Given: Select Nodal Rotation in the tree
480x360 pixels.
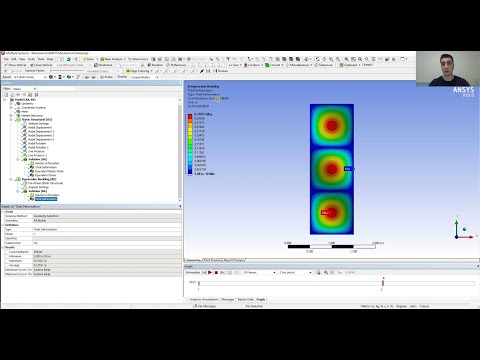Looking at the screenshot, I should tap(37, 143).
